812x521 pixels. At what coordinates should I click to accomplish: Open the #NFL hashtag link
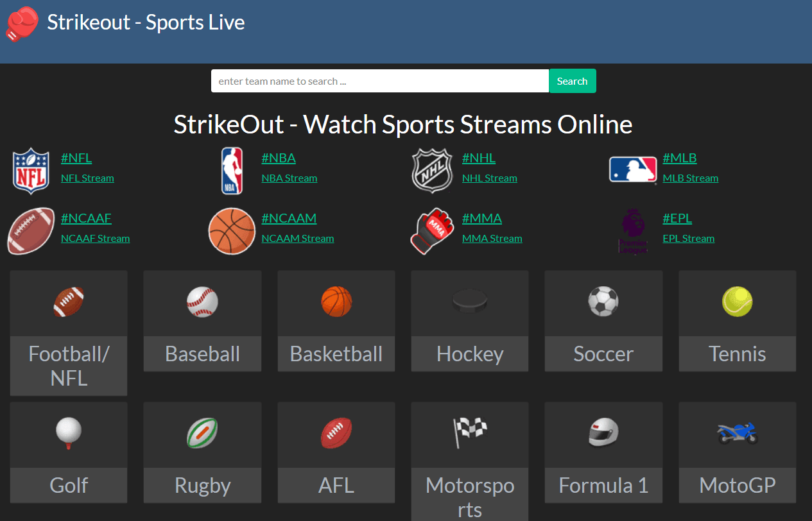click(76, 158)
